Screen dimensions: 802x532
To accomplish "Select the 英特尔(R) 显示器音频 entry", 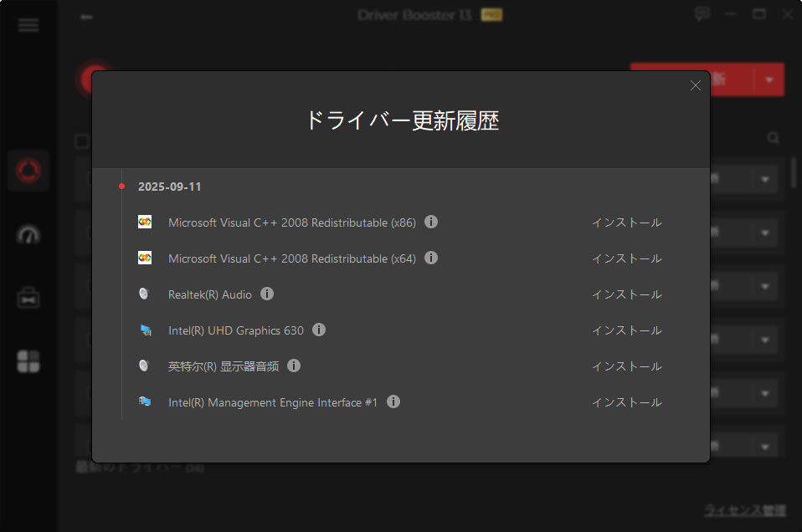I will (224, 366).
